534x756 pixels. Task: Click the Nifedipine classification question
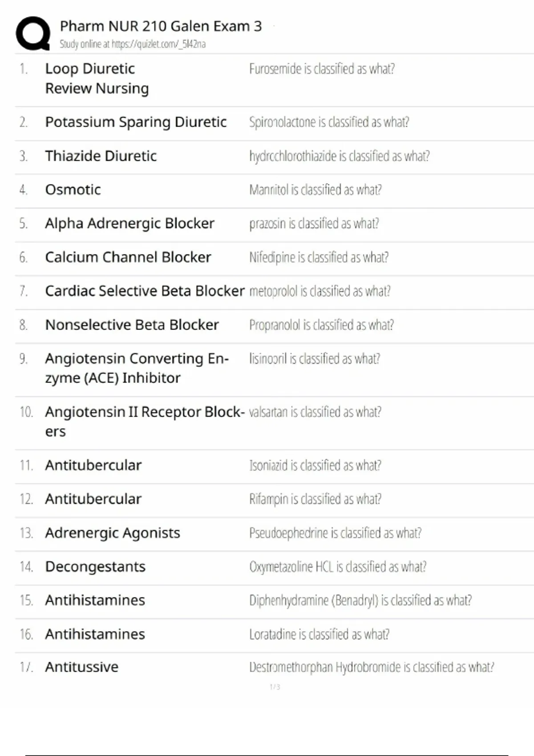(319, 257)
